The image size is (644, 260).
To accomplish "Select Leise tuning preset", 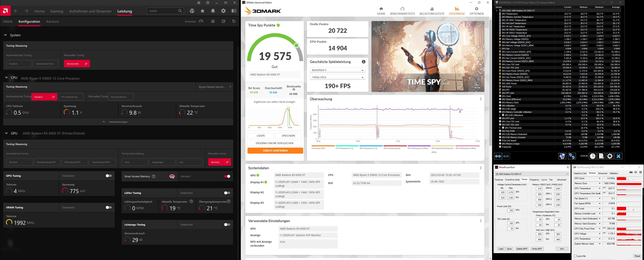I will coord(135,162).
